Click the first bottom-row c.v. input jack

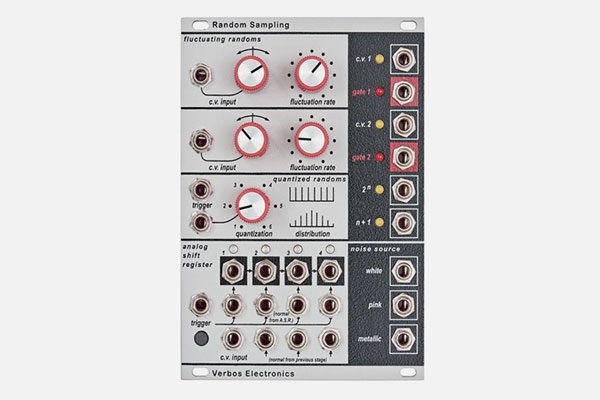tap(233, 339)
